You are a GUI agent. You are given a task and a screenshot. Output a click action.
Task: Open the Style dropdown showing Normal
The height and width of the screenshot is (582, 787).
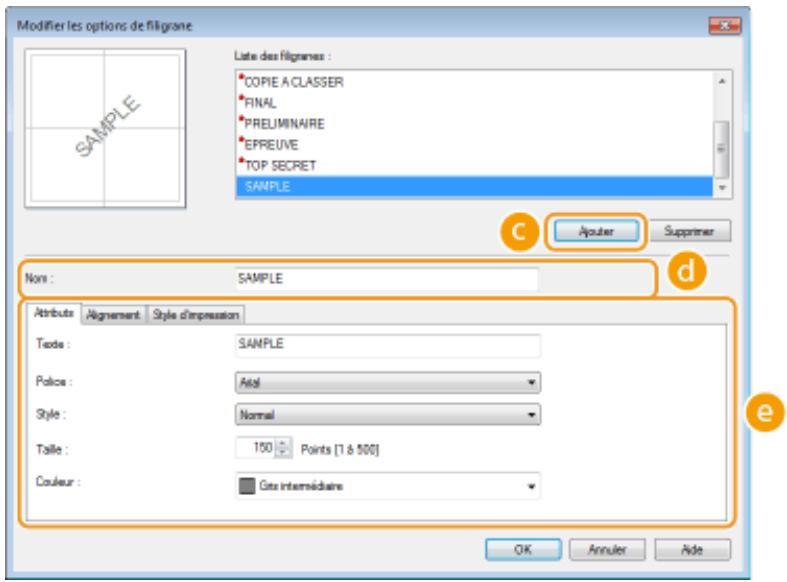coord(388,415)
